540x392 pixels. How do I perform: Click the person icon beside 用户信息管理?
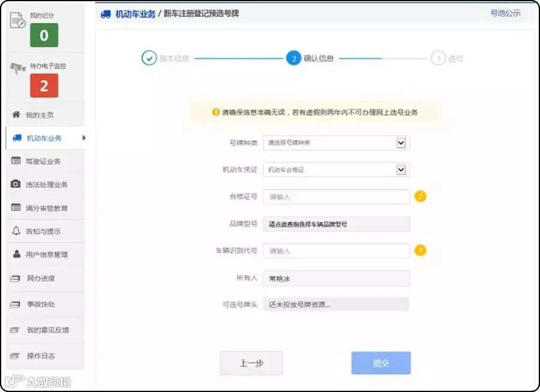17,254
